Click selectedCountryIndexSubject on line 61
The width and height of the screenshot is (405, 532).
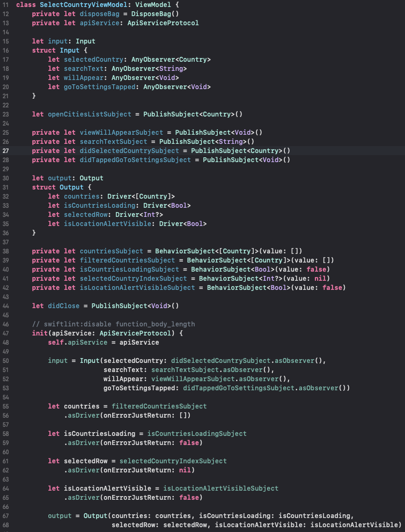(x=173, y=462)
